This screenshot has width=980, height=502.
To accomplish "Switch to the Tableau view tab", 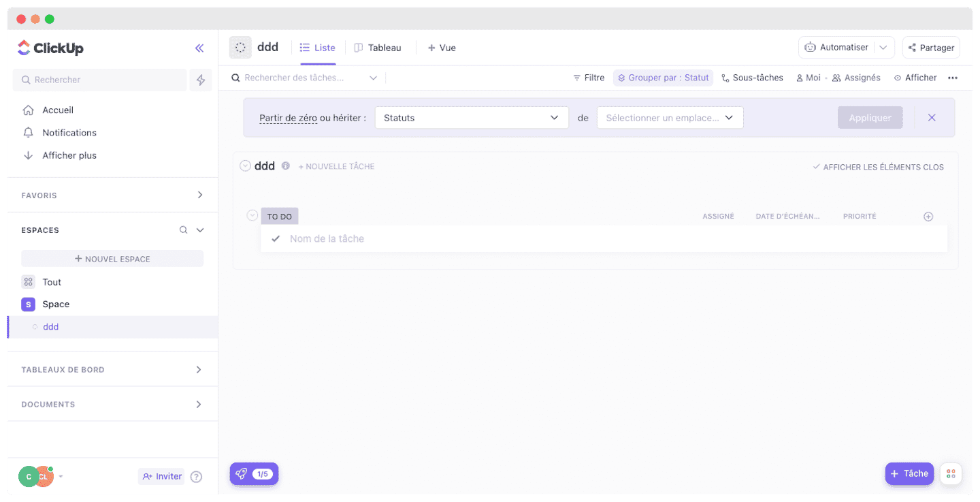I will coord(378,48).
